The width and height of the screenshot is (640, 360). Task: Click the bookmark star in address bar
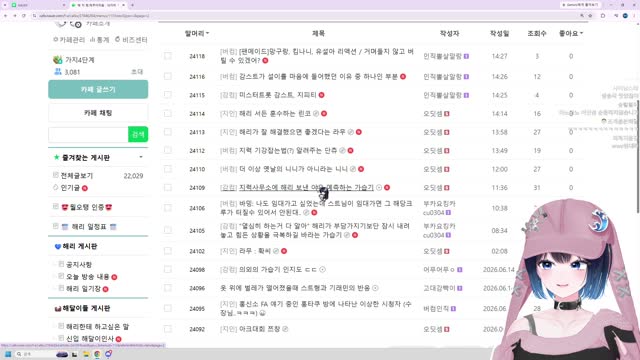590,16
